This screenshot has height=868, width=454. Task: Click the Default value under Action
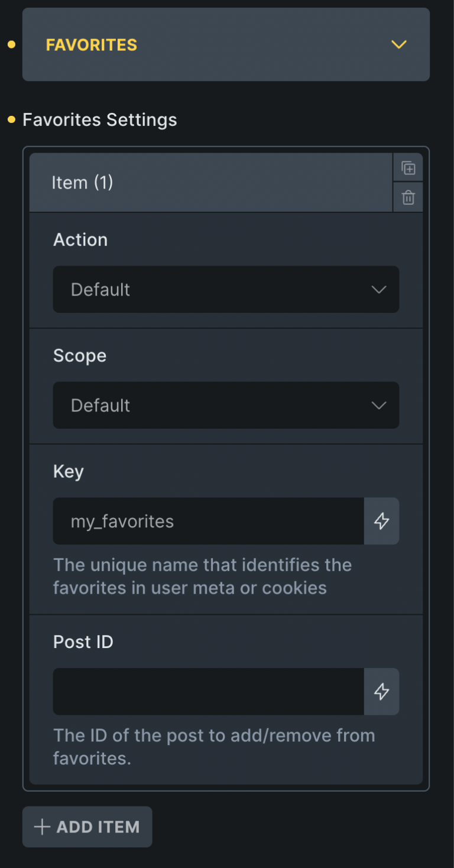pos(100,290)
